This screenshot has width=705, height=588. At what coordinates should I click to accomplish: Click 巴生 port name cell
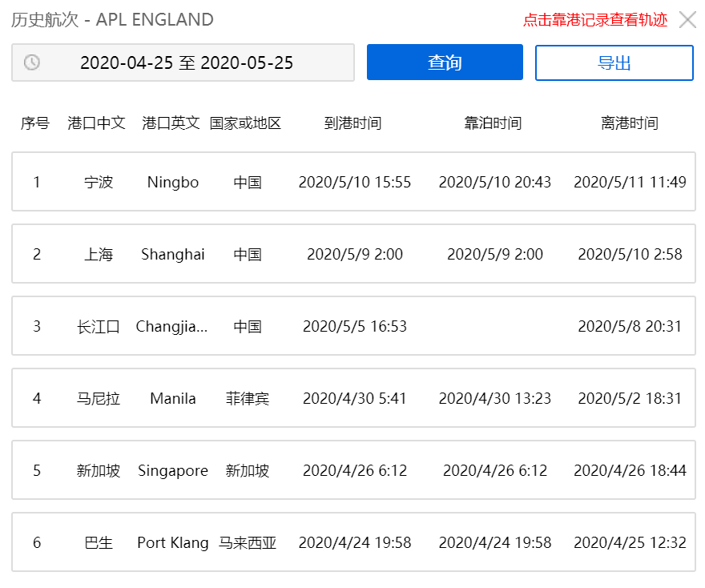tap(99, 542)
